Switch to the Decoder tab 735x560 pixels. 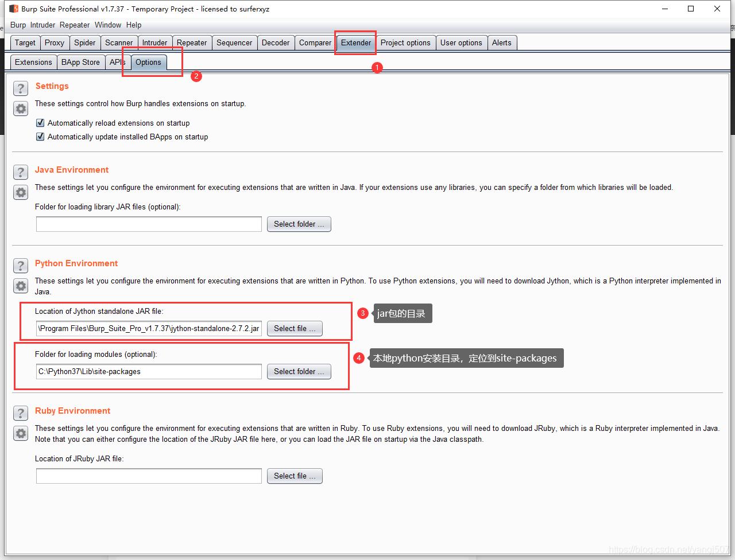[x=276, y=42]
